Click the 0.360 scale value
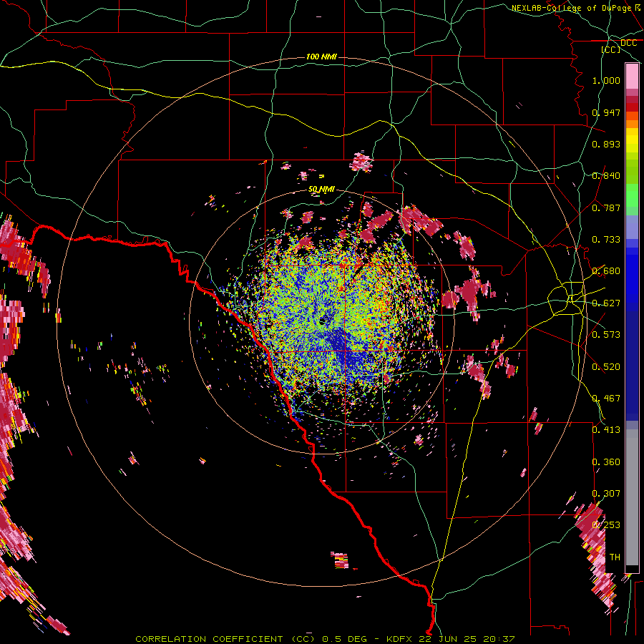644x644 pixels. [x=606, y=462]
